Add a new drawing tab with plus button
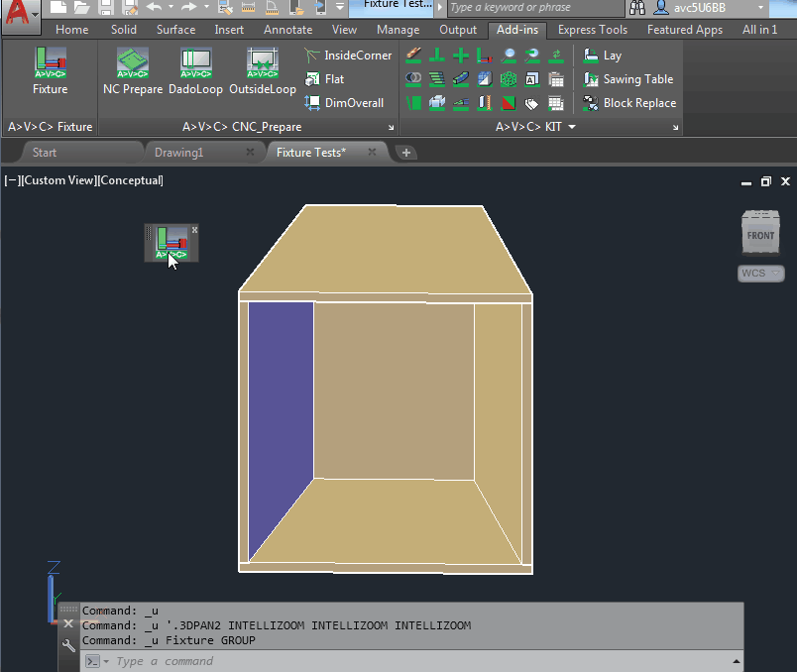 [406, 153]
